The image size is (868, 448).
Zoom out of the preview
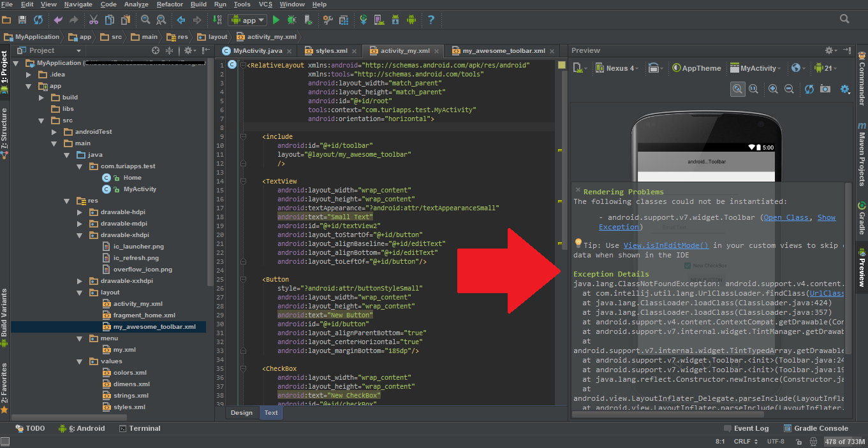789,89
